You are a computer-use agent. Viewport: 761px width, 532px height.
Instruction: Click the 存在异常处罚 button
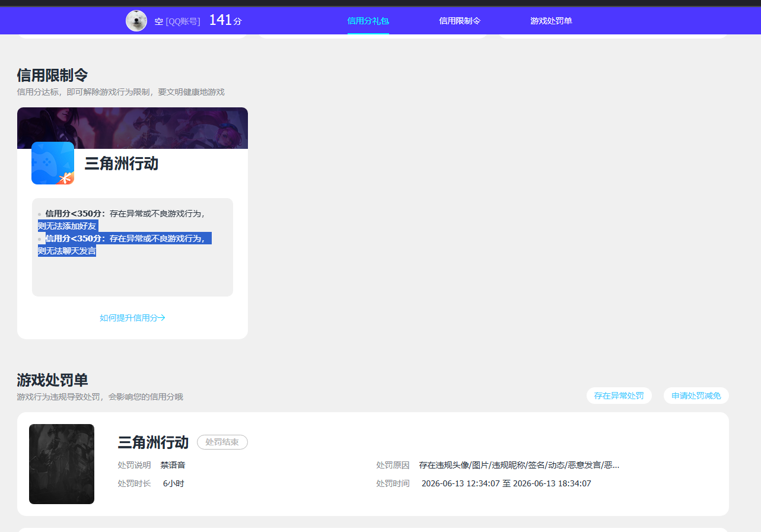click(x=619, y=396)
